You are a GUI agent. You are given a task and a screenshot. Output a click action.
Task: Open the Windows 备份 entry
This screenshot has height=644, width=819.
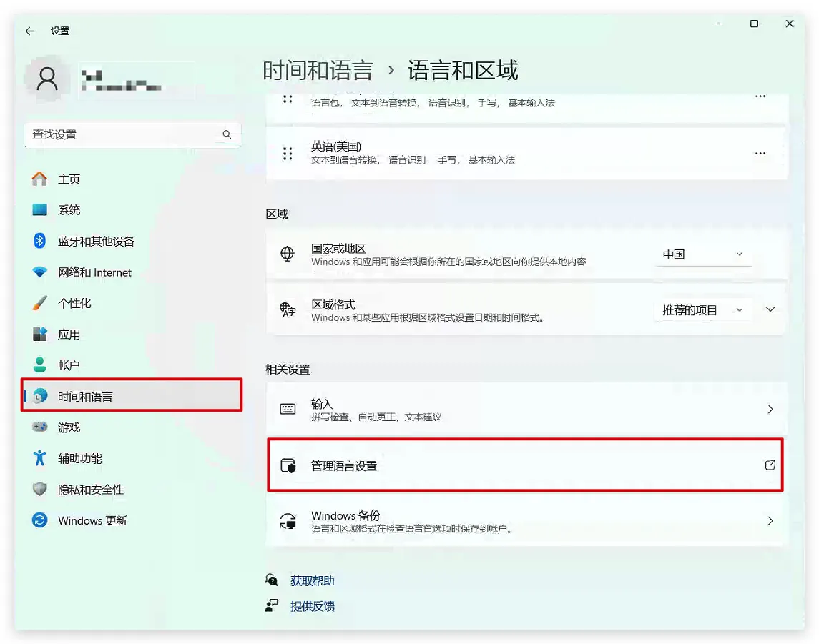pos(525,521)
